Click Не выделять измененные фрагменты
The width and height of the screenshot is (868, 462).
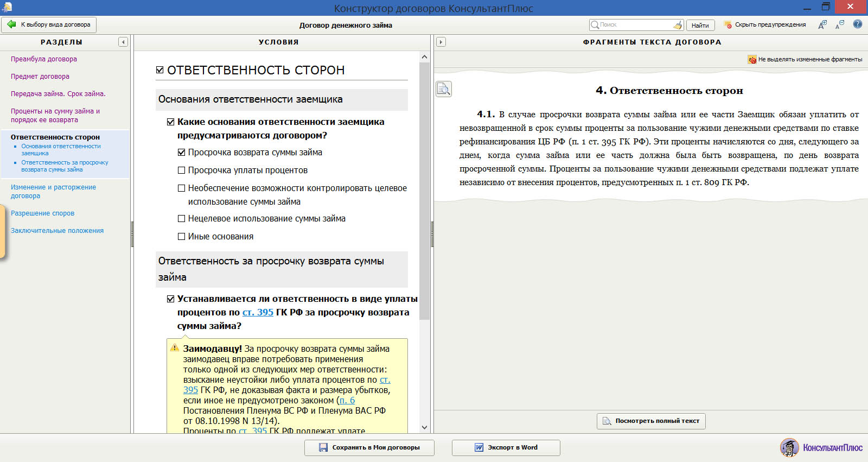[x=805, y=59]
